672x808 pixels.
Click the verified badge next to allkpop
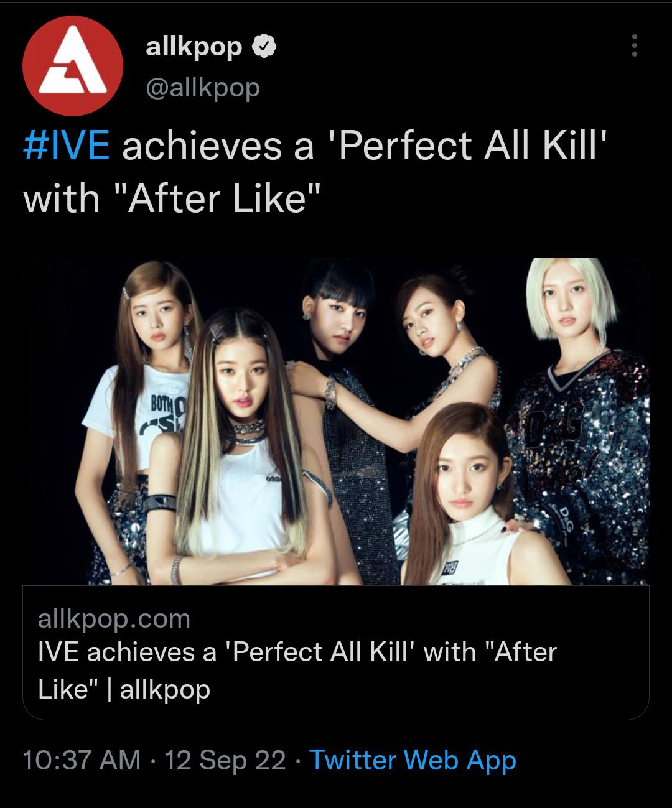263,47
